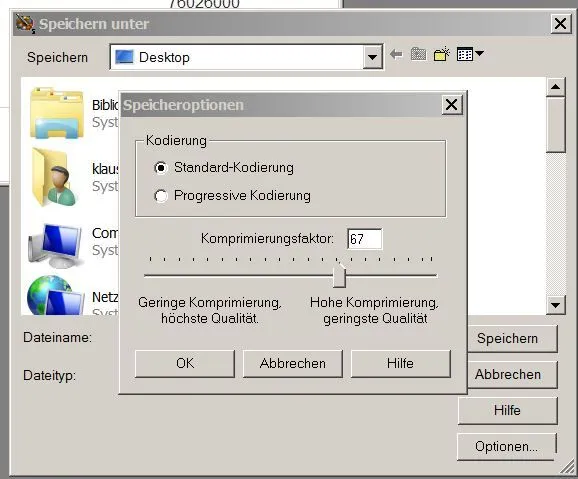Click the Optionen... button
Viewport: 578px width, 479px height.
[x=506, y=447]
